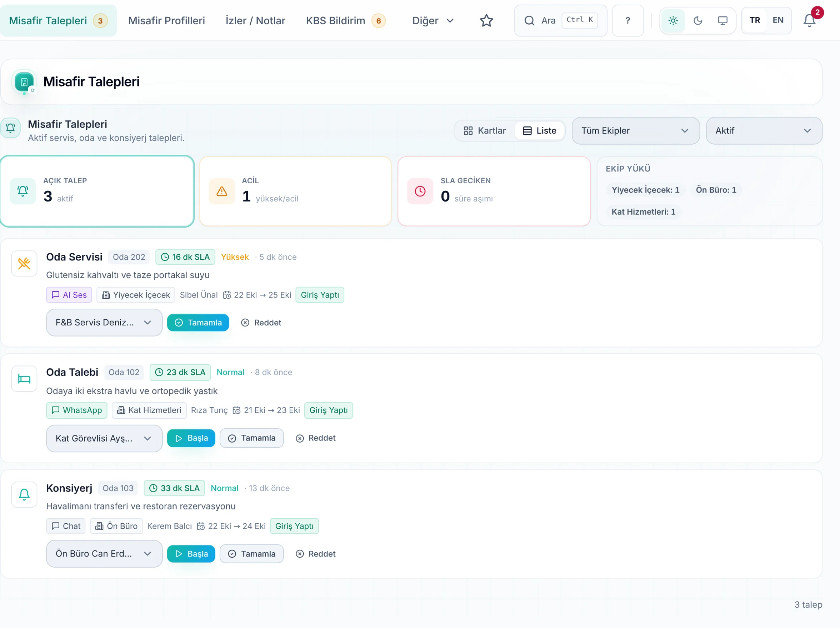Screen dimensions: 840x628
Task: Open the F&B Servis Deniz assignee dropdown
Action: coord(104,323)
